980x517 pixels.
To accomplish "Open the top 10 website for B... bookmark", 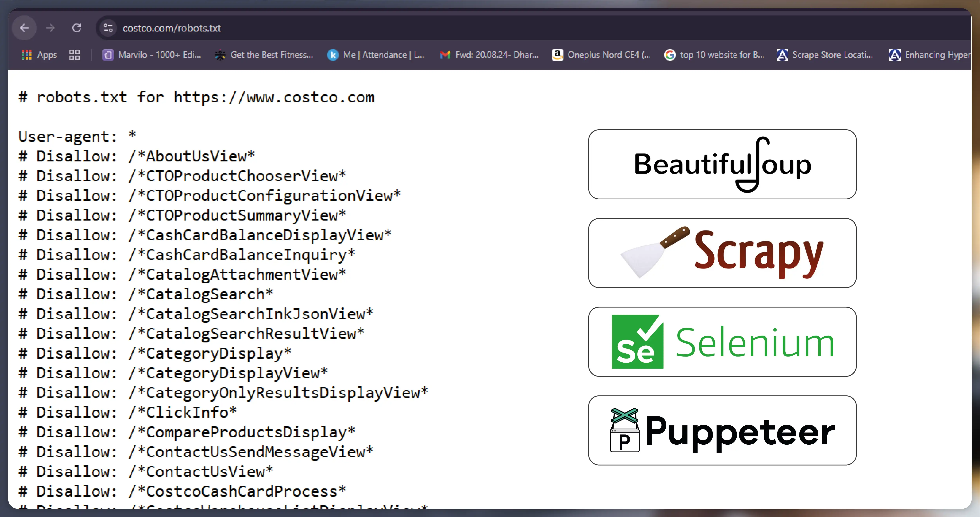I will [x=715, y=55].
